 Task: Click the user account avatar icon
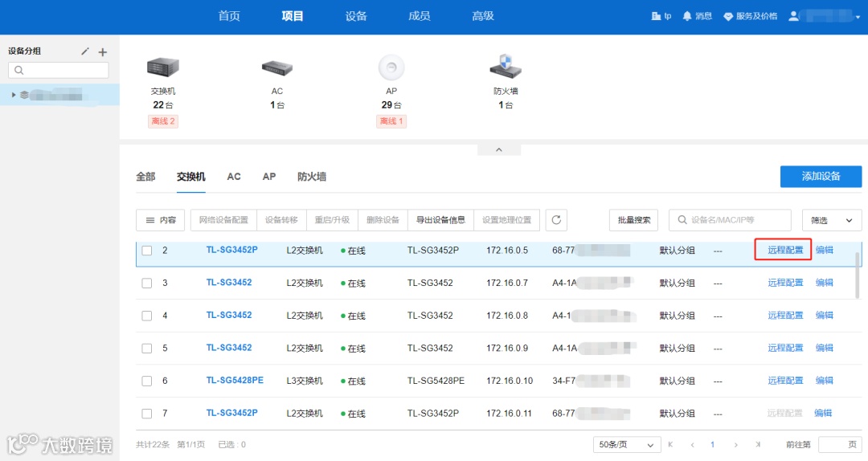(794, 16)
